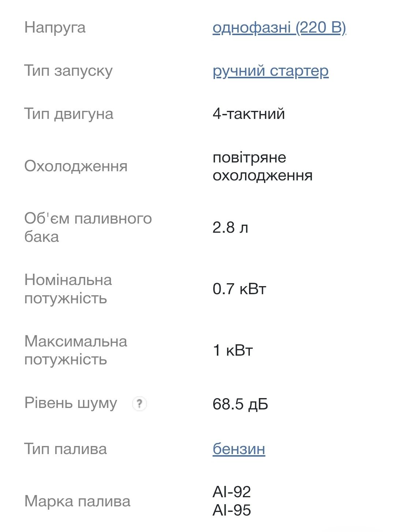
Task: Tap the 2.8 л tank volume value
Action: (230, 228)
